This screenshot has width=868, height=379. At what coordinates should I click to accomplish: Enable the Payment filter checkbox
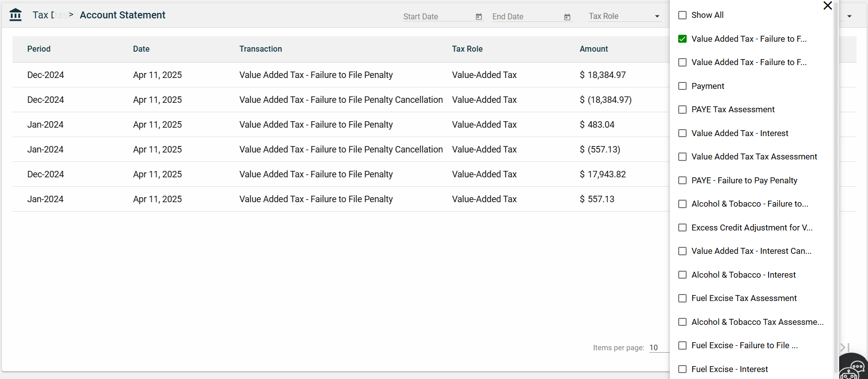pyautogui.click(x=683, y=86)
